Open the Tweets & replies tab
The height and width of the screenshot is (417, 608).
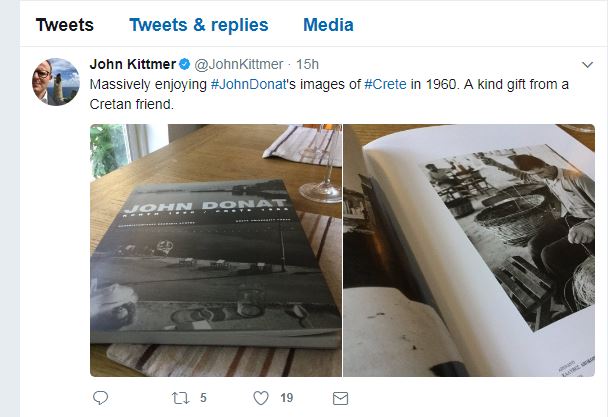coord(199,25)
